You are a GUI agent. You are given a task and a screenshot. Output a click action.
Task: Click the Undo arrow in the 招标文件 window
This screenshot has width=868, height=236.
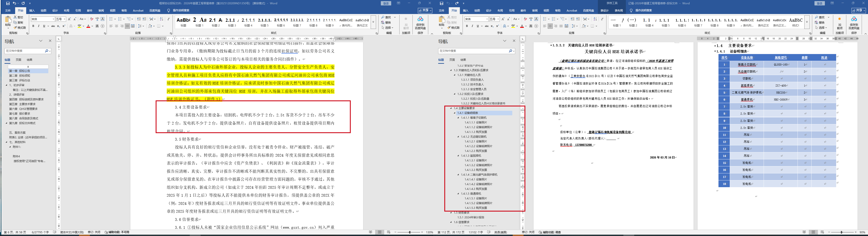14,3
